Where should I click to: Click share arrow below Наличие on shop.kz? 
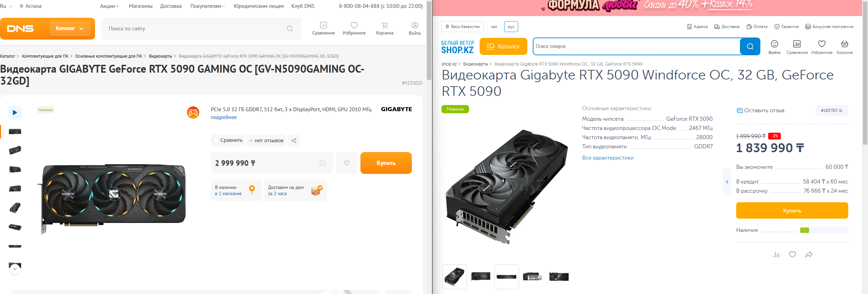click(809, 254)
